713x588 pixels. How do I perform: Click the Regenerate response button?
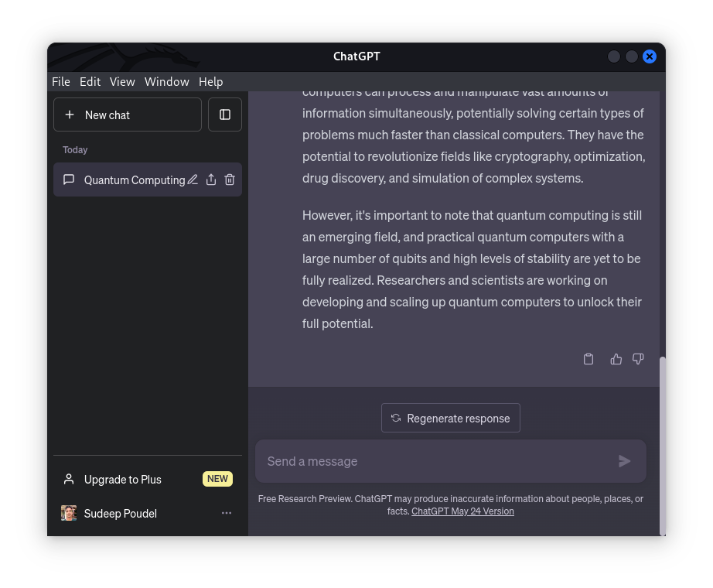pos(450,418)
